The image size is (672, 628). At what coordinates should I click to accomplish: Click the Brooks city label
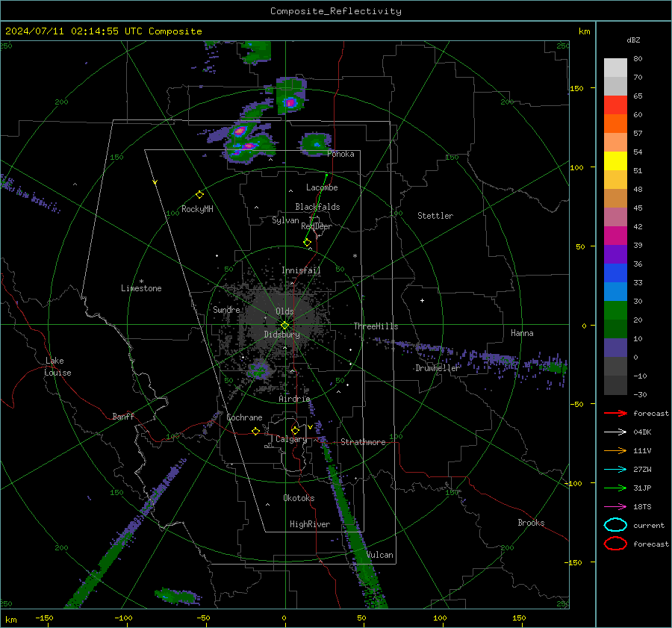point(531,523)
